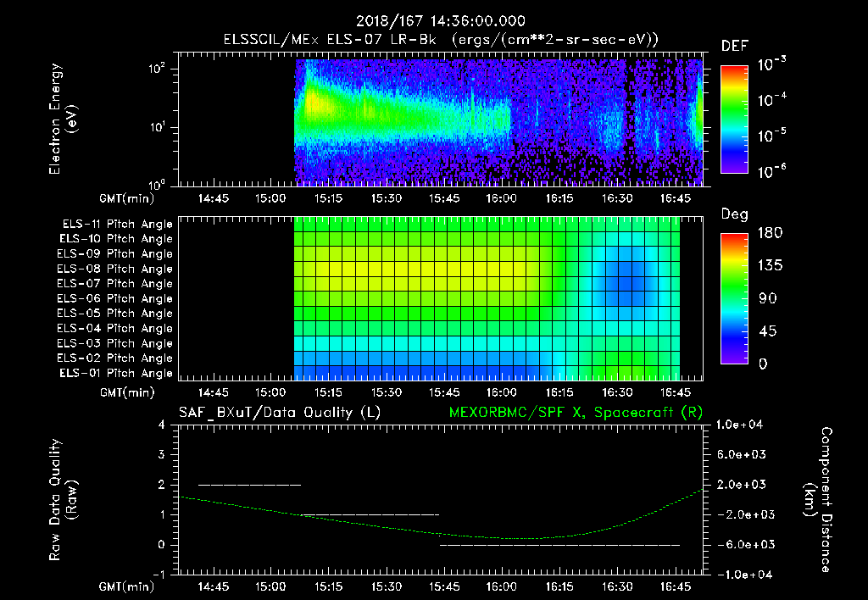Click GMT(min) label under the data quality panel
The image size is (868, 600).
tap(127, 587)
